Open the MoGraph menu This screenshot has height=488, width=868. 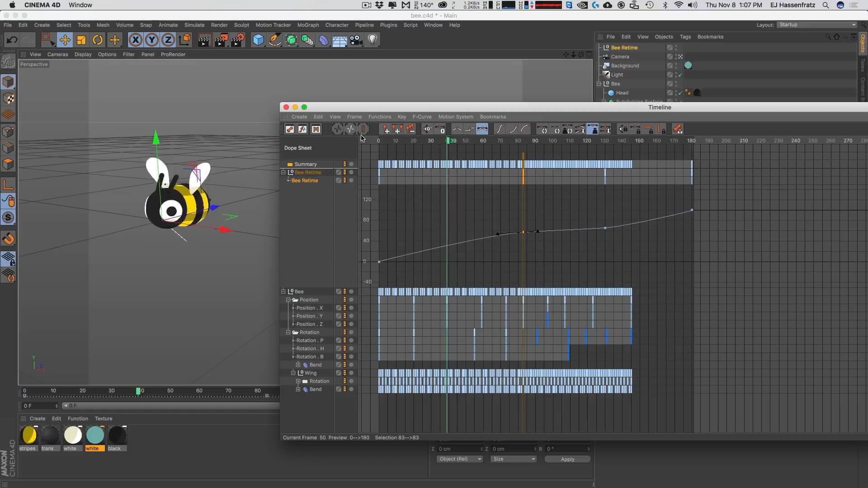308,25
